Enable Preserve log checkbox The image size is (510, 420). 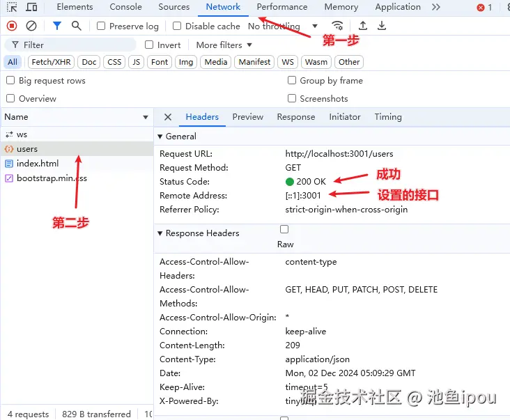(x=101, y=26)
